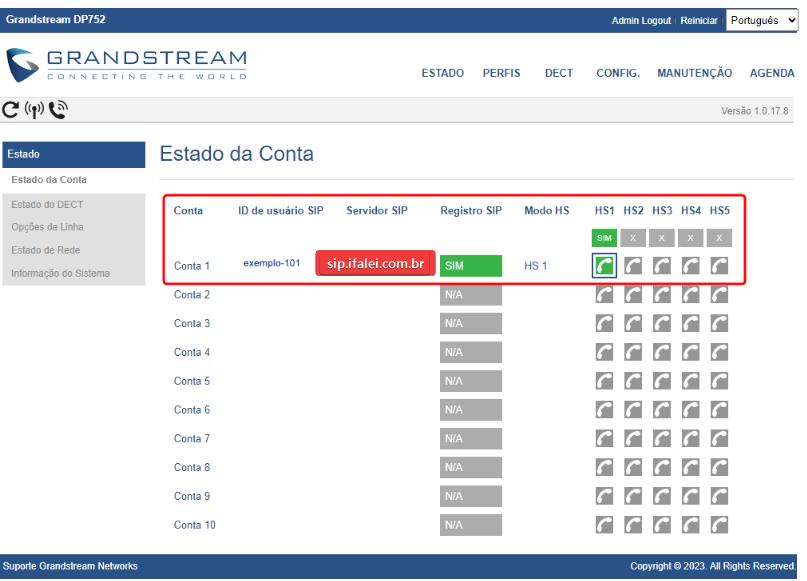Click the green HS1 handset icon for Conta 1
The image size is (807, 581).
click(x=605, y=266)
